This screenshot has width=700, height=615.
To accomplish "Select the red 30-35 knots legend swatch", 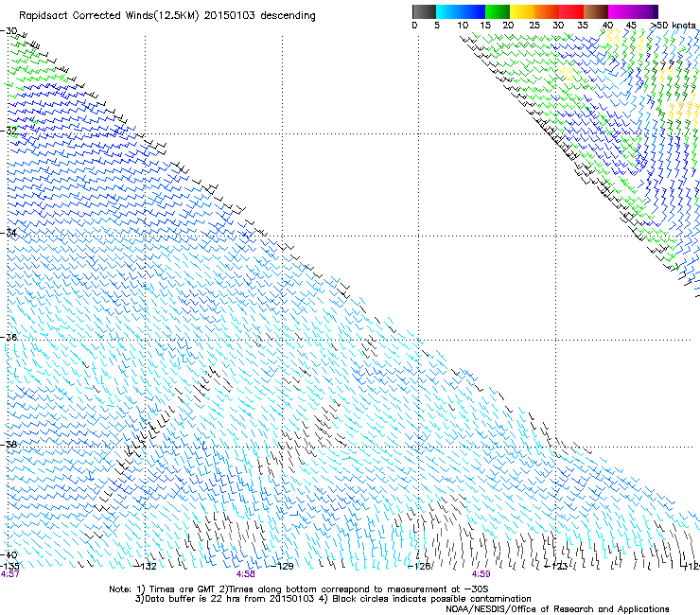I will coord(571,11).
